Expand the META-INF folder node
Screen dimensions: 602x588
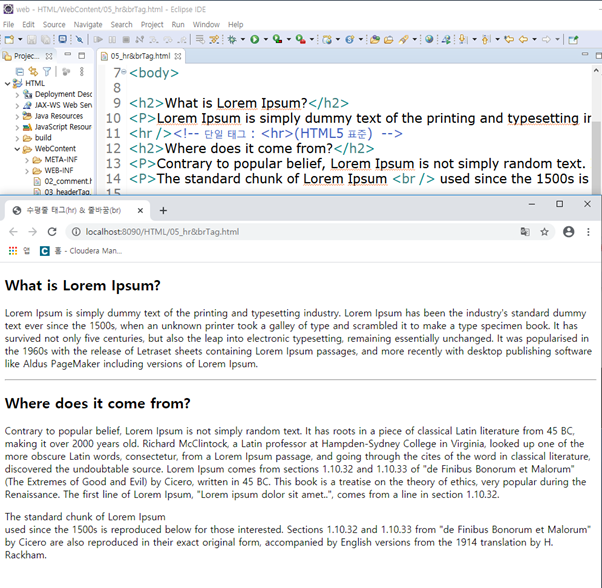(27, 160)
